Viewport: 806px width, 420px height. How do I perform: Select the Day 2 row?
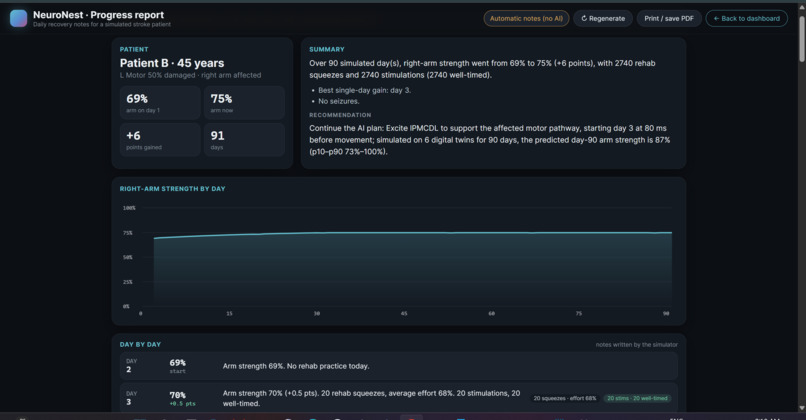tap(399, 366)
